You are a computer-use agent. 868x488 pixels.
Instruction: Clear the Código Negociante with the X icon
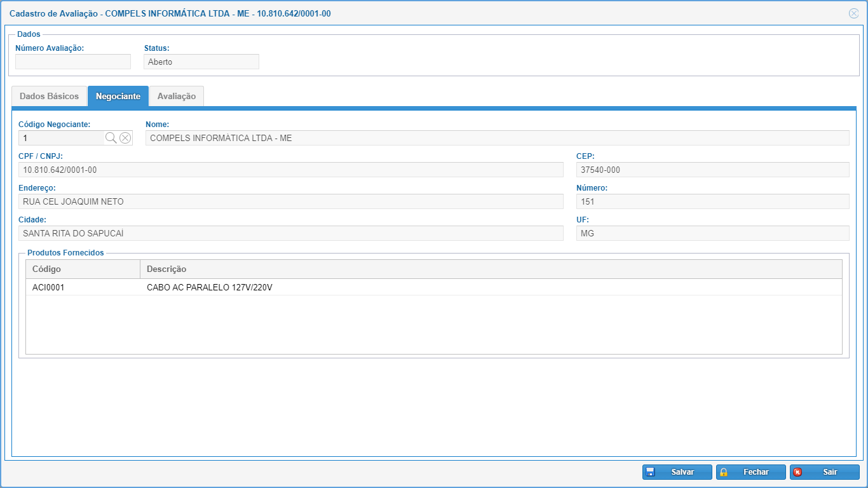point(125,138)
